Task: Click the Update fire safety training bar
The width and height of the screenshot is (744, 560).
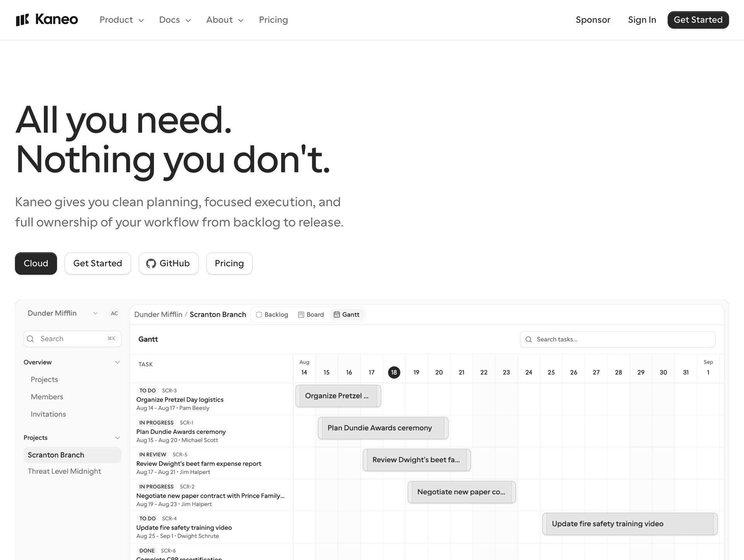Action: pos(630,524)
